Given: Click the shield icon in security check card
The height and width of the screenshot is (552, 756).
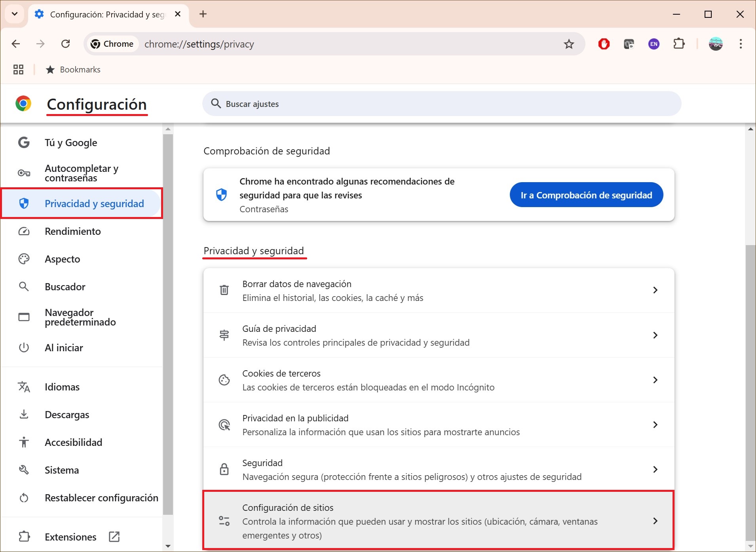Looking at the screenshot, I should pos(221,195).
